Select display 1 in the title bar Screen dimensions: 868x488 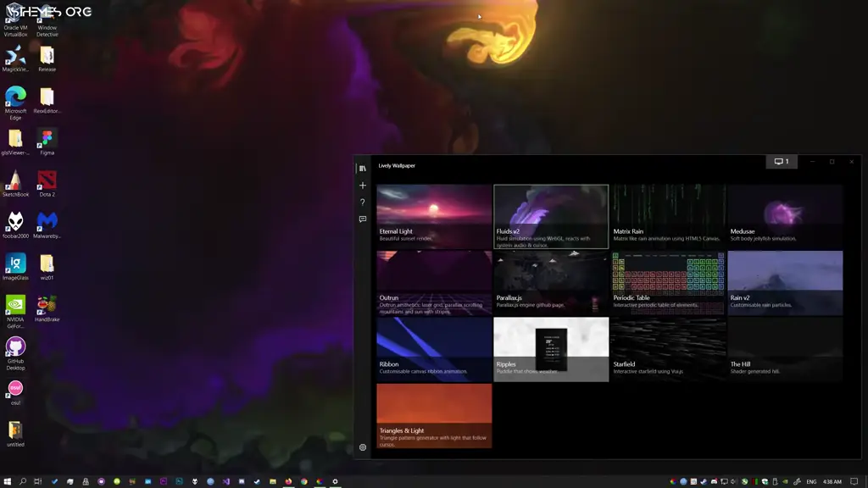click(x=780, y=161)
